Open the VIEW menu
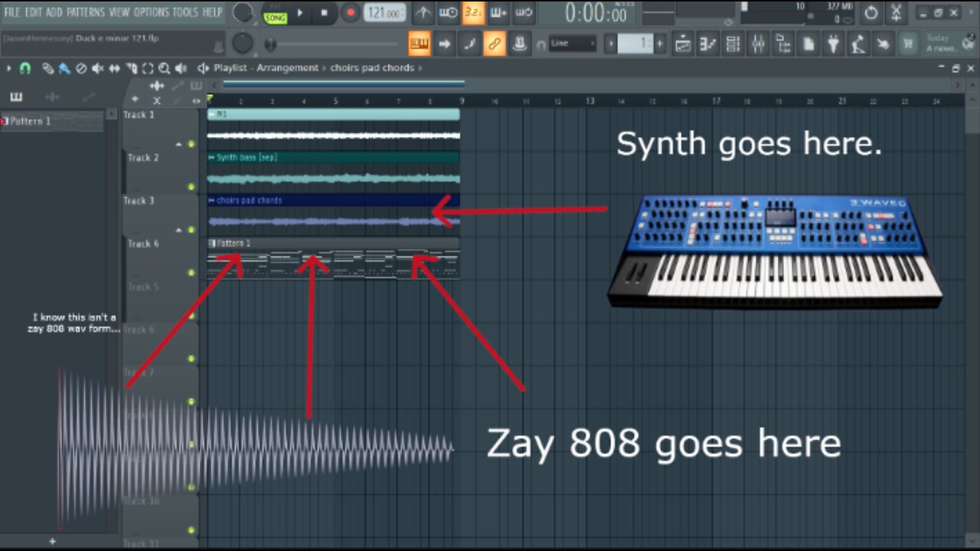 tap(119, 12)
